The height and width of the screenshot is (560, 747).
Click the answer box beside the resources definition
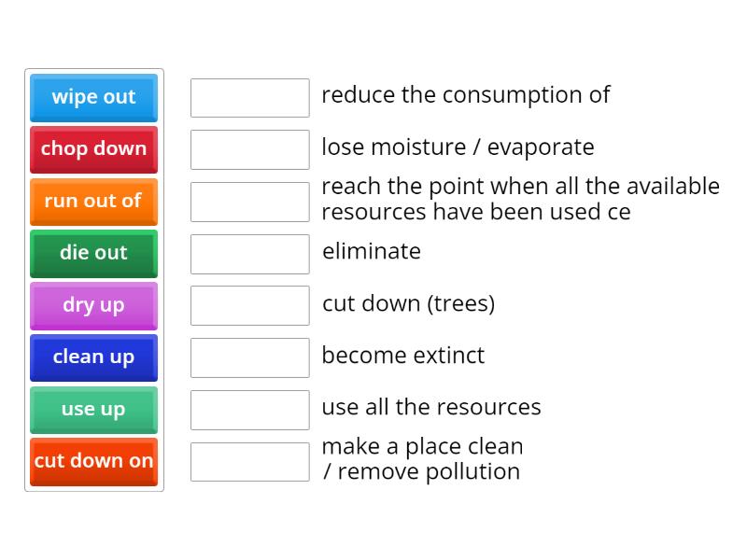click(x=249, y=200)
